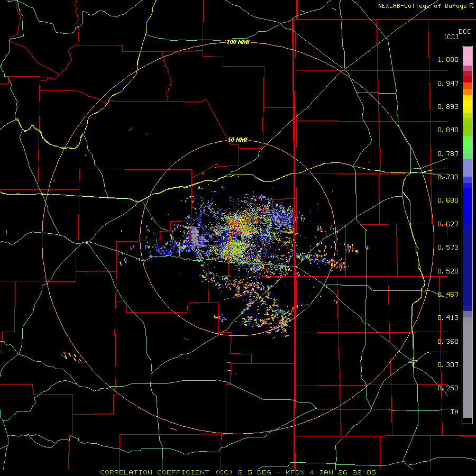Viewport: 476px width, 476px height.
Task: Click the 0.733 scale label
Action: coord(448,177)
